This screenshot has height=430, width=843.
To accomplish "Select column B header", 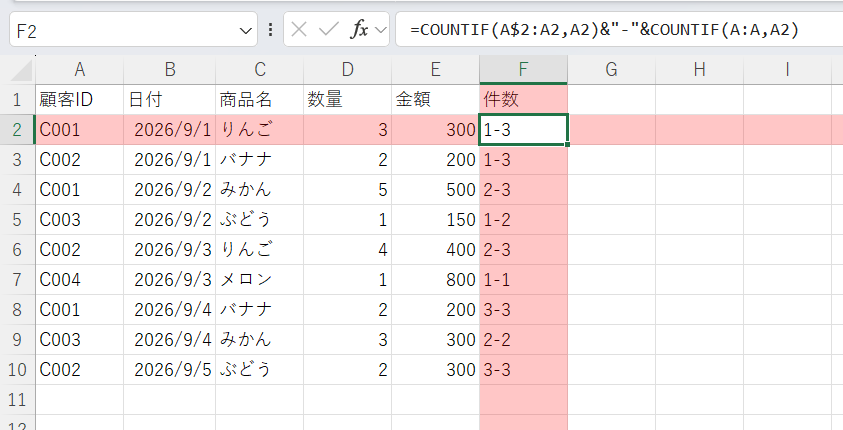I will click(x=170, y=70).
